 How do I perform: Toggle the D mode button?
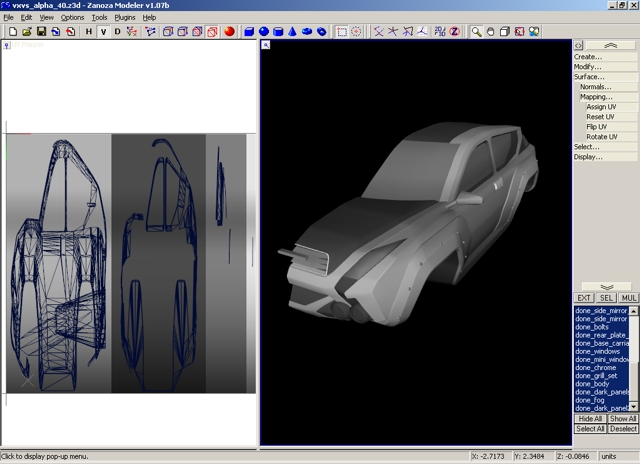coord(117,31)
